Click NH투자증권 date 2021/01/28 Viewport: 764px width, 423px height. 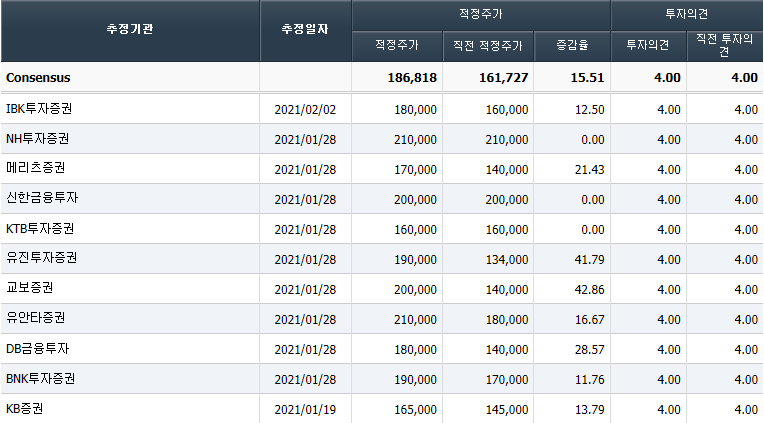click(x=305, y=140)
